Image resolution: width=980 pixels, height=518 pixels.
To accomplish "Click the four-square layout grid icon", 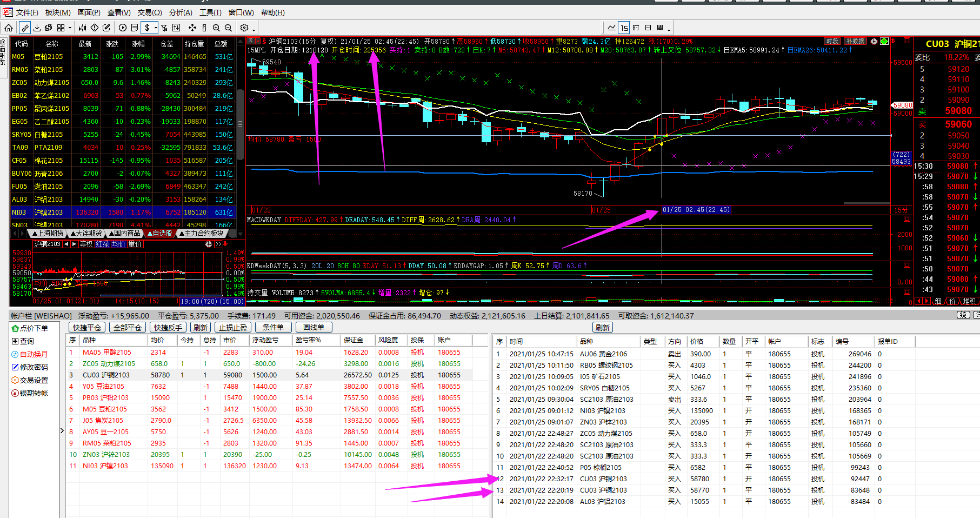I will click(61, 28).
